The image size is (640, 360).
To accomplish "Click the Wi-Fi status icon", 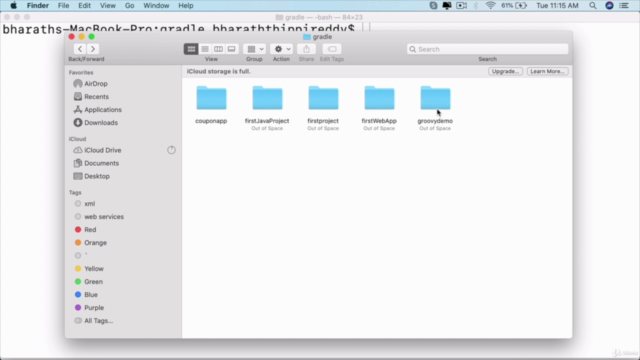I will point(490,6).
